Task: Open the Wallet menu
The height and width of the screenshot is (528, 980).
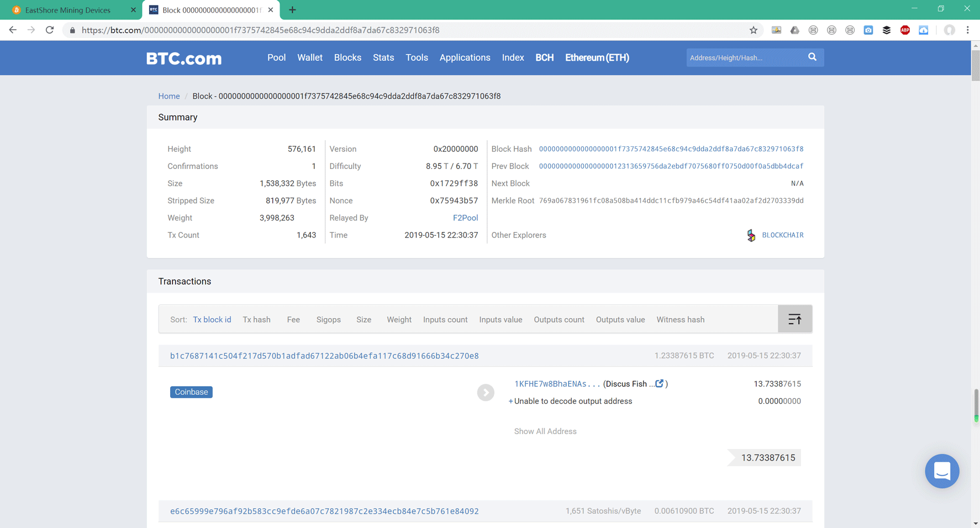Action: click(x=310, y=57)
